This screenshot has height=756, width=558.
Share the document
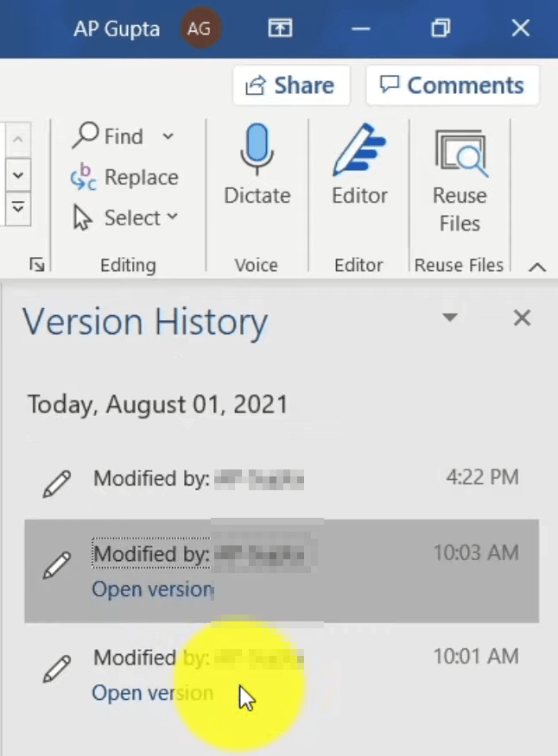(x=291, y=85)
